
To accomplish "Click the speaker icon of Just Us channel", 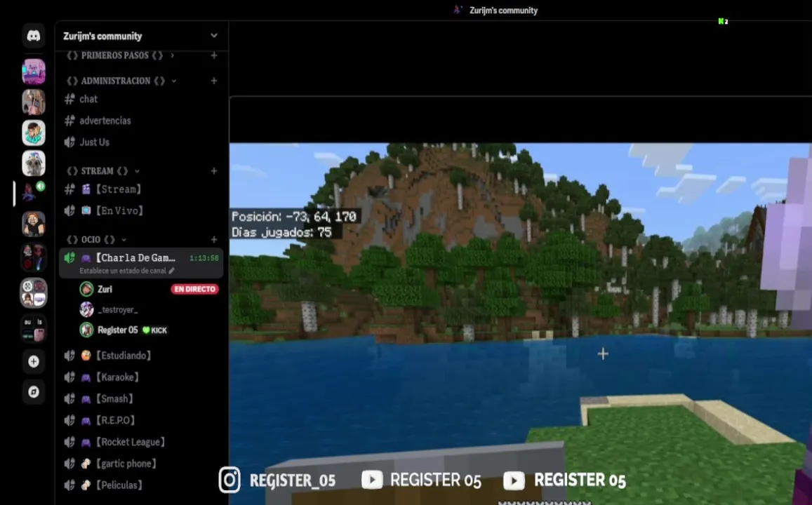I will pos(69,142).
